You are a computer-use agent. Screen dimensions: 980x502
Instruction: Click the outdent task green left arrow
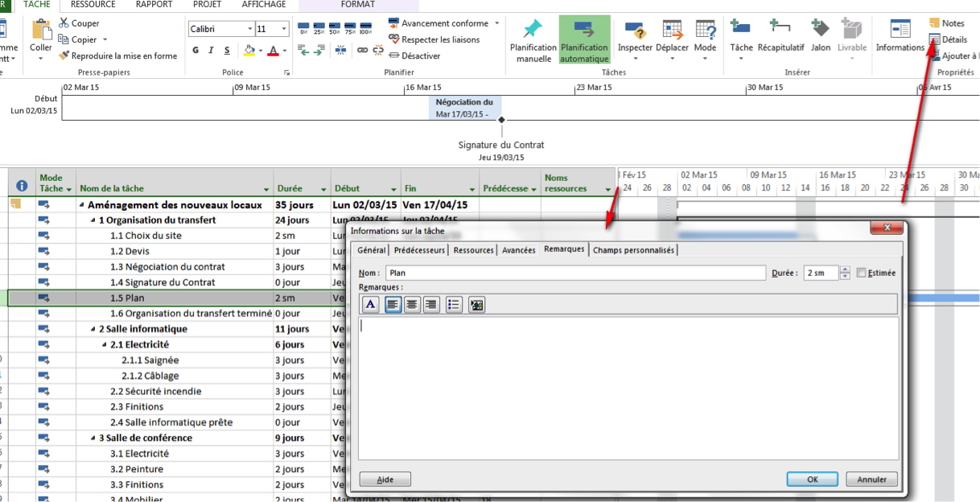click(x=303, y=50)
